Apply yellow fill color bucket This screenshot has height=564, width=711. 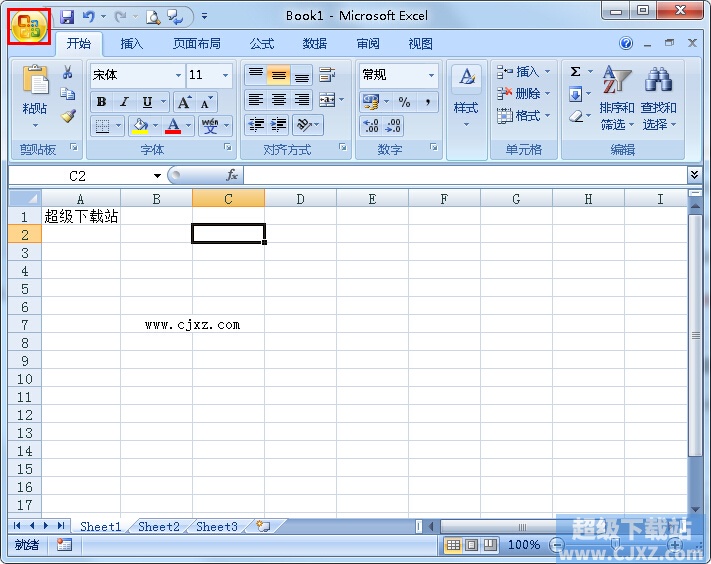pyautogui.click(x=140, y=125)
